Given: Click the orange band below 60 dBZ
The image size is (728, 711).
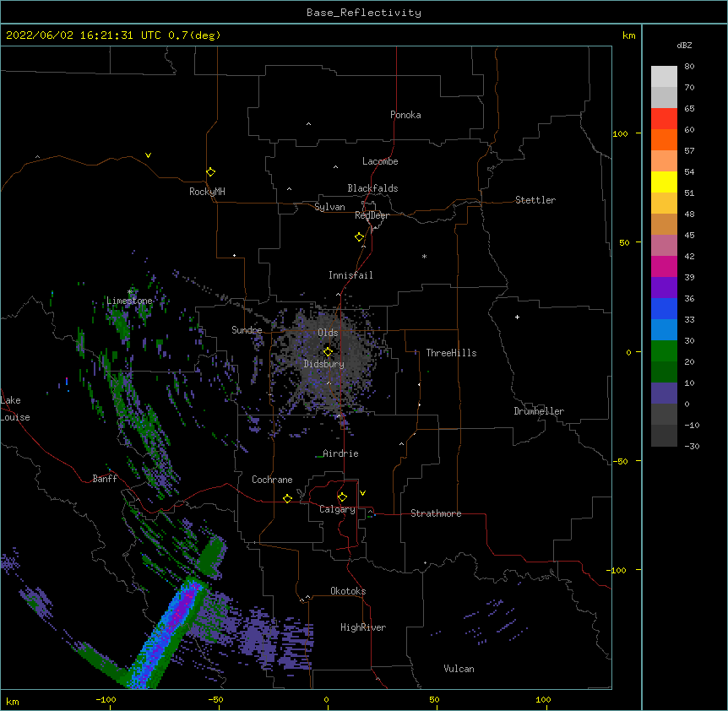Looking at the screenshot, I should click(664, 139).
